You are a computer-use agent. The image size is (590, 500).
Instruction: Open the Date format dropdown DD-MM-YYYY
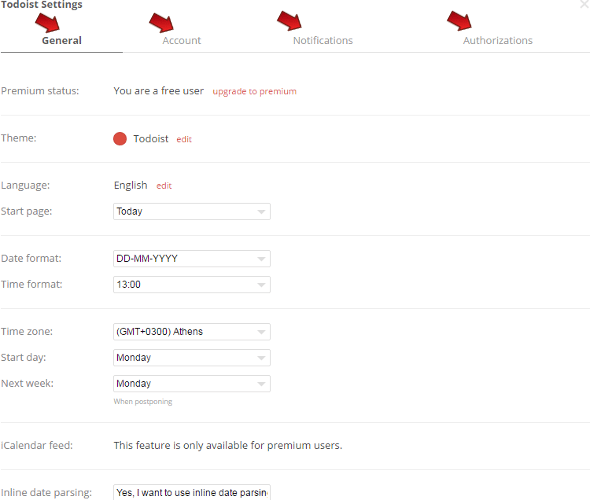(192, 258)
